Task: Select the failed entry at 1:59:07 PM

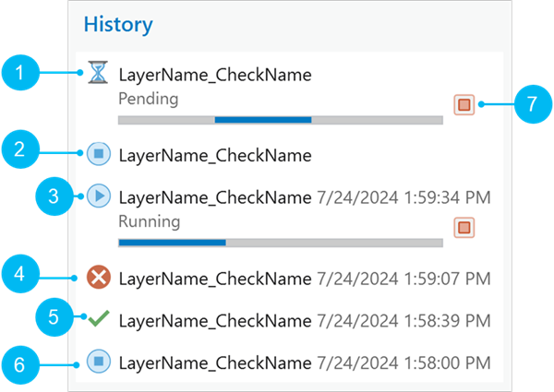Action: (215, 278)
